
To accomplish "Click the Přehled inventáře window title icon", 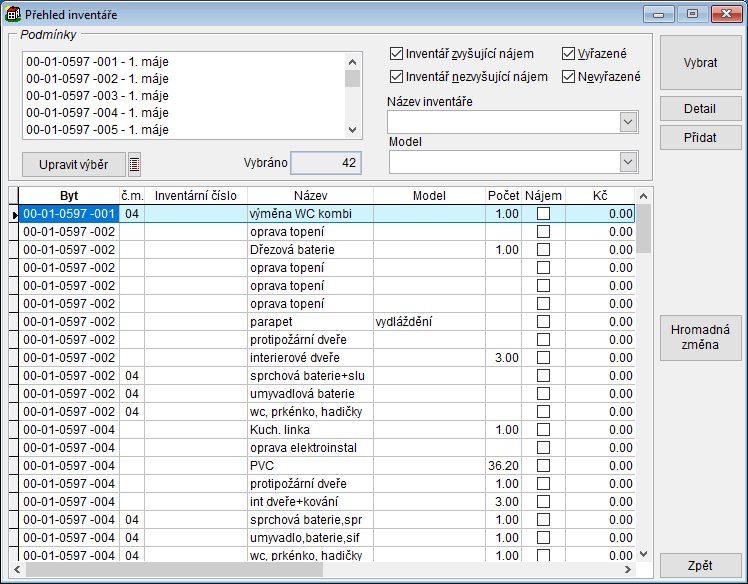I will coord(13,15).
